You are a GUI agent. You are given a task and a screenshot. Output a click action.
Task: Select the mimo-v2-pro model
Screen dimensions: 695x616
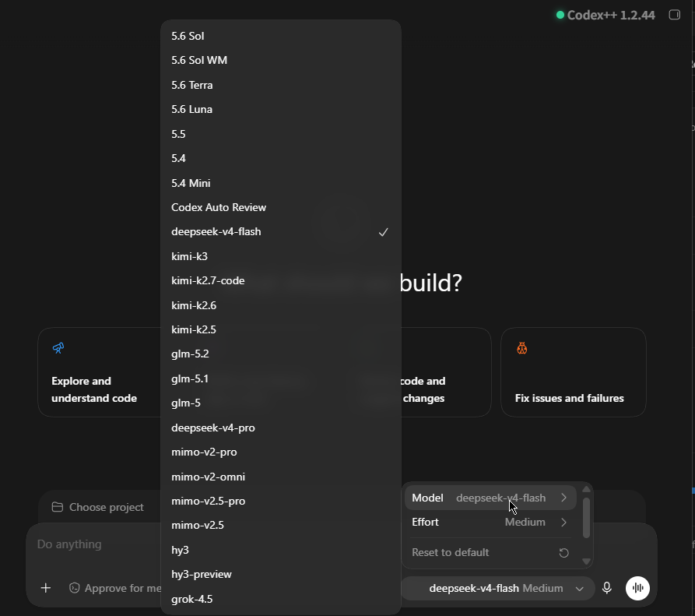(281, 452)
